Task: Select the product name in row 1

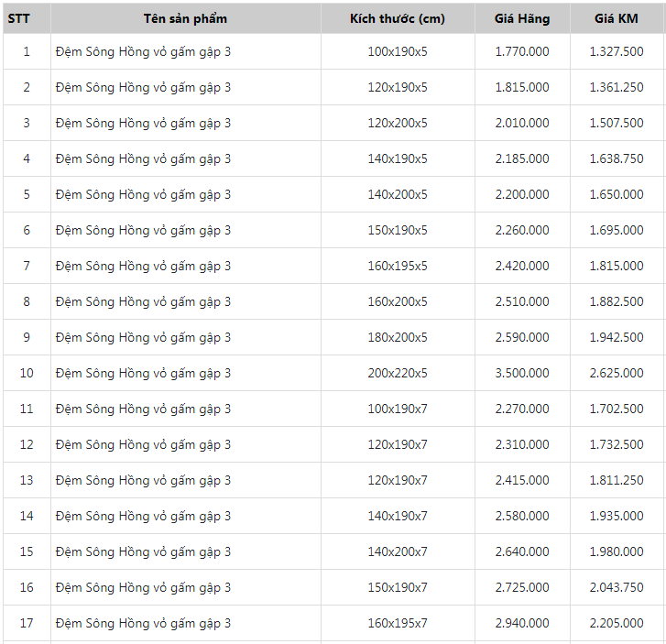Action: (143, 51)
